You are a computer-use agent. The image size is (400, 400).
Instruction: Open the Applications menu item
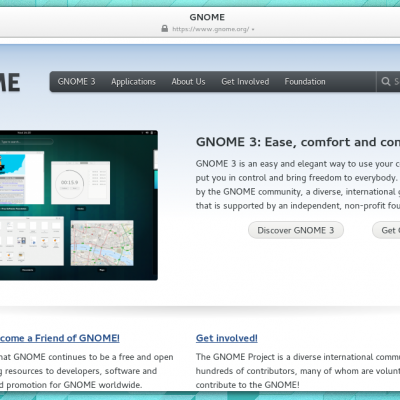click(133, 82)
